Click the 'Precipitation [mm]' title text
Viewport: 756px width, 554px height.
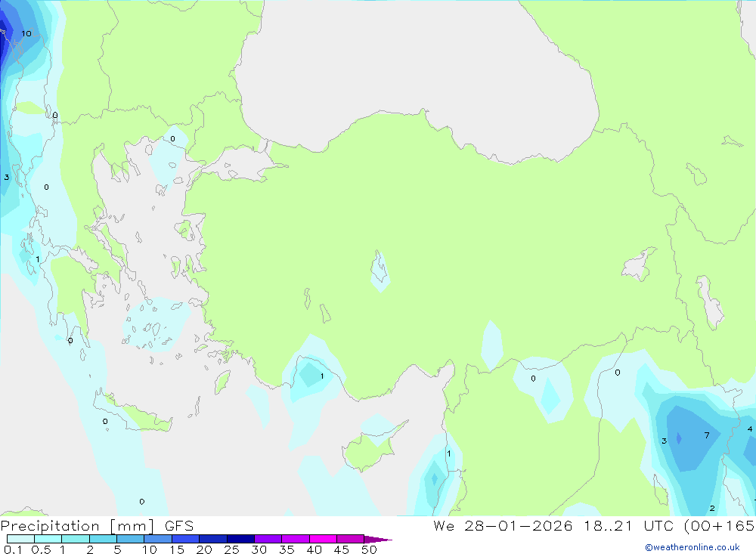(x=77, y=526)
